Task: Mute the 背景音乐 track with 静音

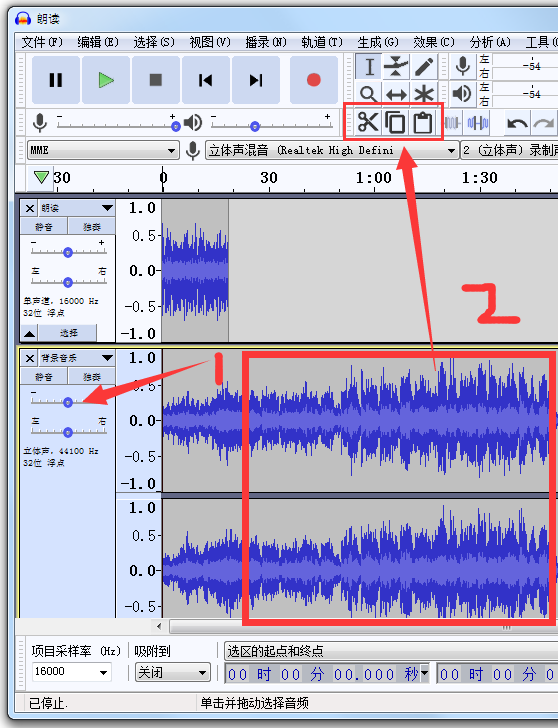Action: (x=44, y=377)
